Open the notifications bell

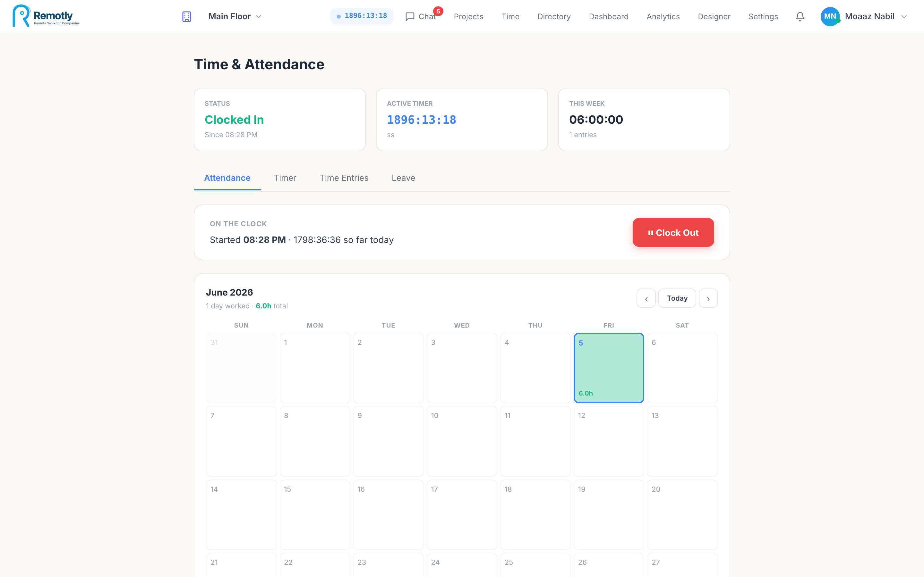(800, 16)
